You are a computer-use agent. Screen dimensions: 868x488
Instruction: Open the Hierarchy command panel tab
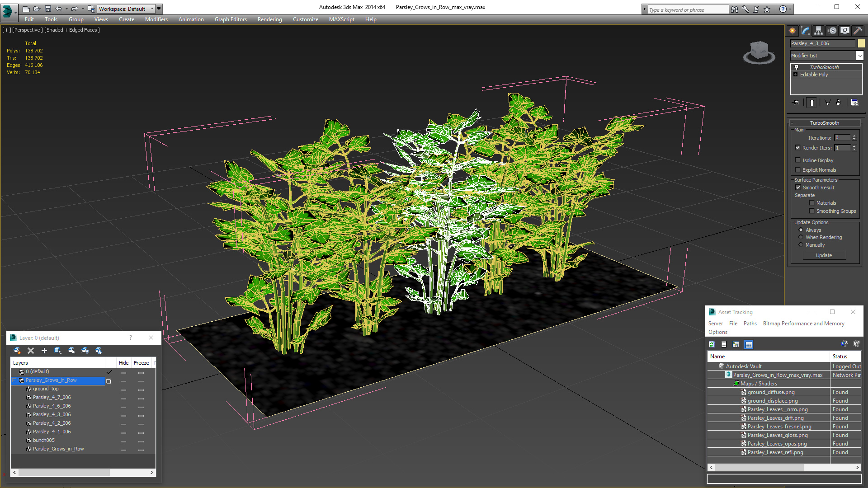click(818, 31)
